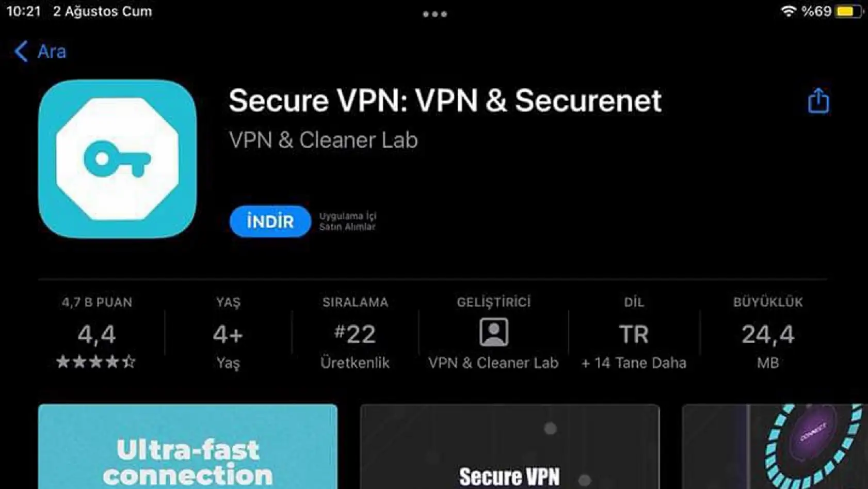This screenshot has width=868, height=489.
Task: Tap the Secure VPN key app icon
Action: (117, 159)
